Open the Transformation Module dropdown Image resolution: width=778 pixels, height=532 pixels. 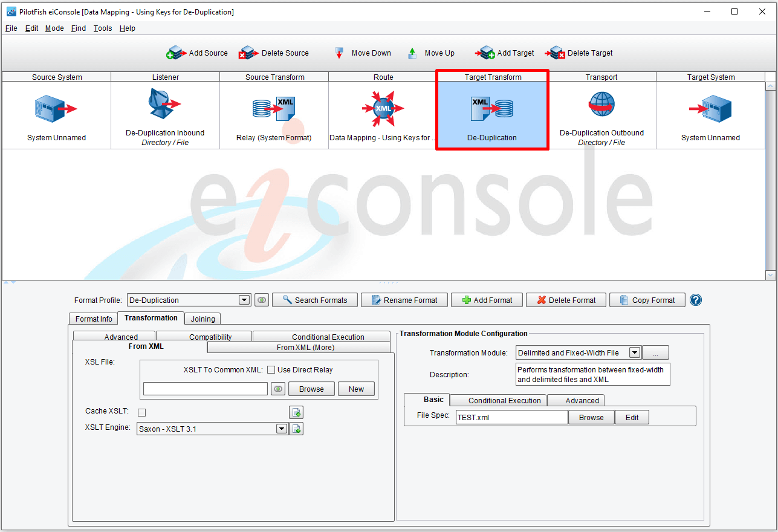tap(634, 352)
